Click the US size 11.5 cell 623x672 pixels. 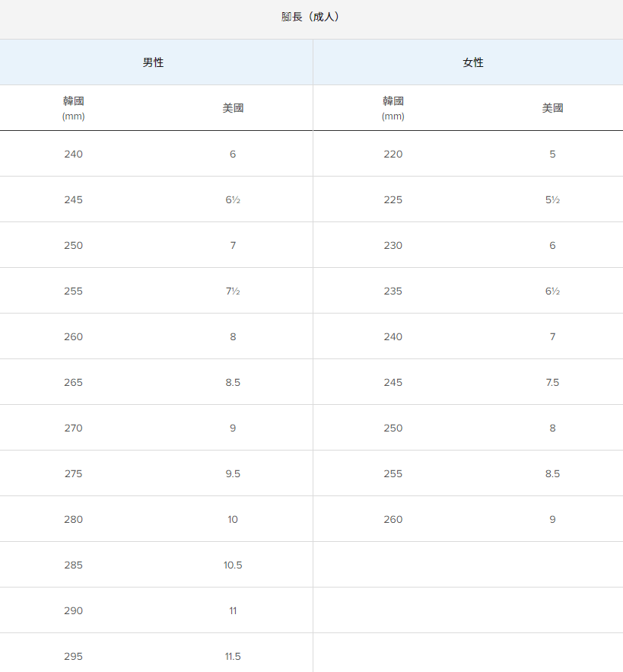click(233, 656)
